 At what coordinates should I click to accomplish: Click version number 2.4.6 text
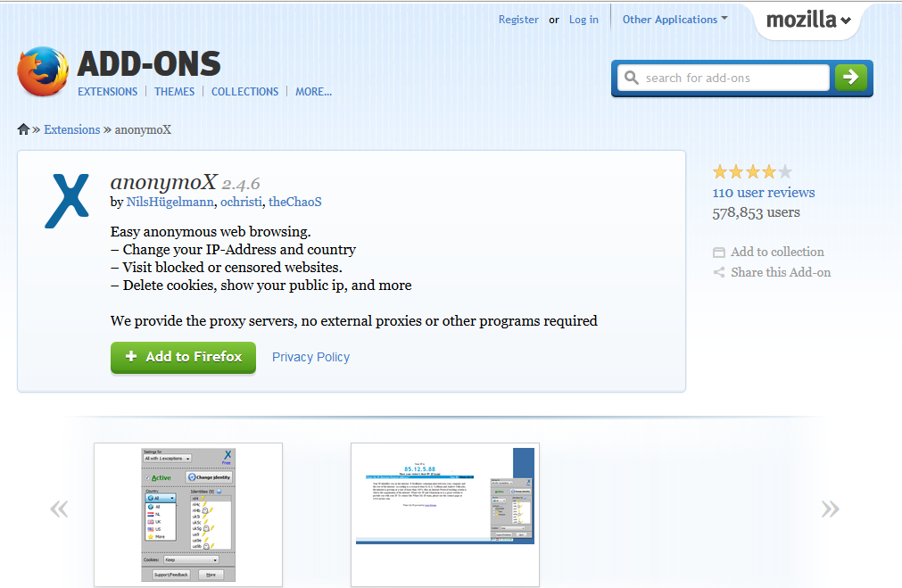pos(241,184)
